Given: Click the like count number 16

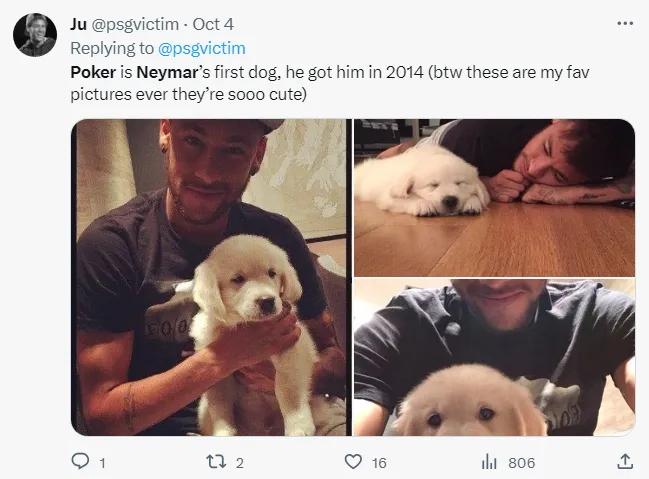Looking at the screenshot, I should [380, 463].
